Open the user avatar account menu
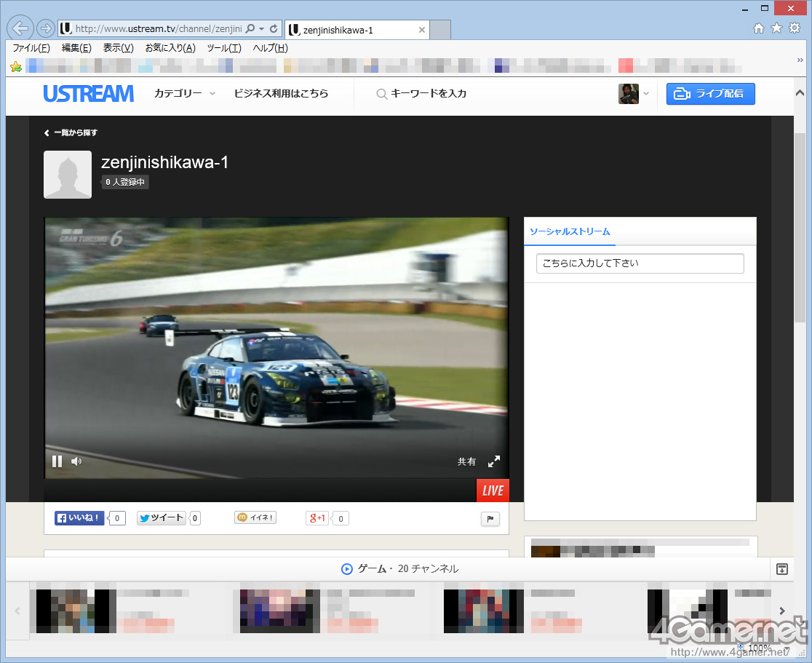The image size is (812, 663). click(633, 94)
